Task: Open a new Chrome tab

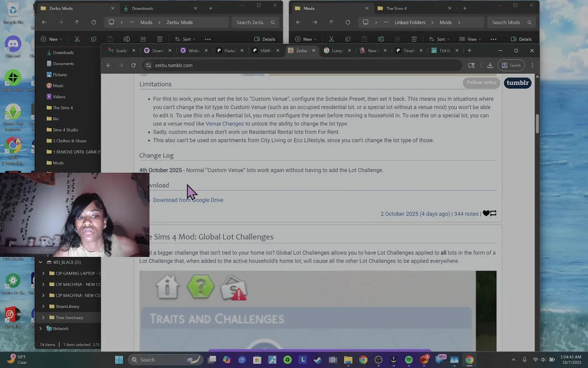Action: 469,51
